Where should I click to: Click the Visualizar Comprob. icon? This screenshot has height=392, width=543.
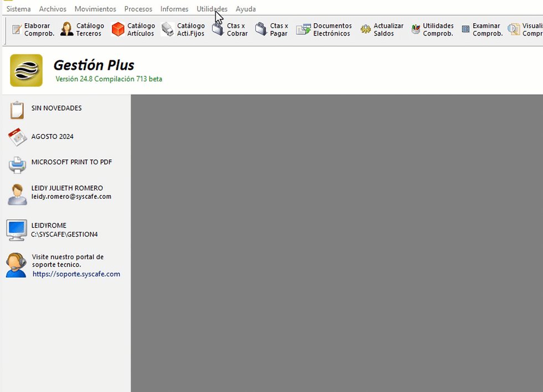point(514,29)
